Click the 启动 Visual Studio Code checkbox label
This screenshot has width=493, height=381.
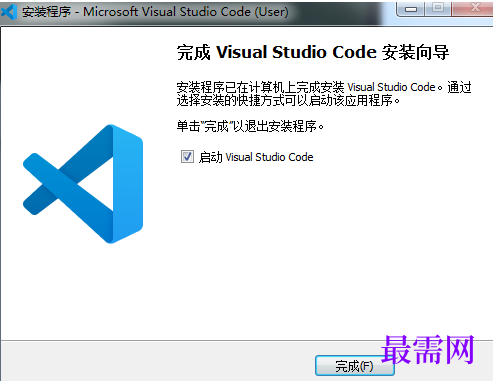(256, 157)
